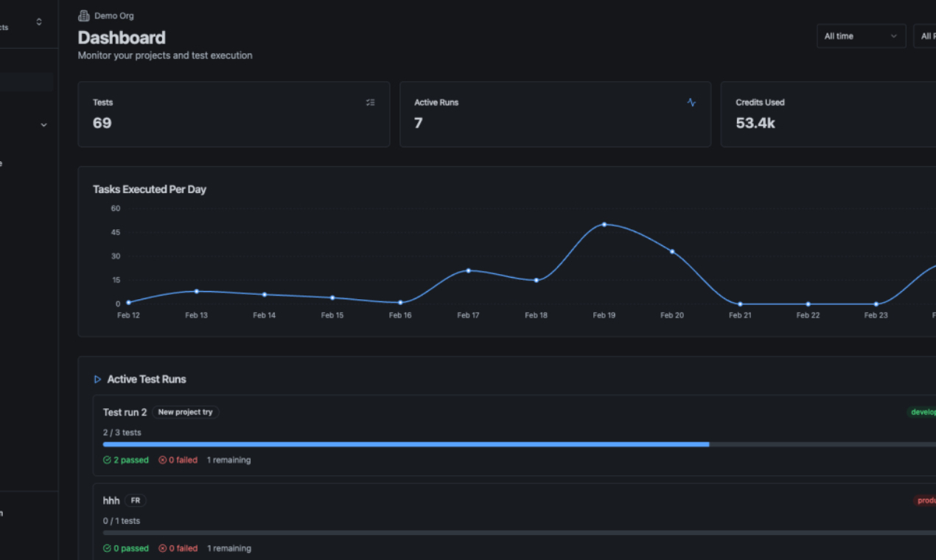This screenshot has height=560, width=936.
Task: Click the Feb 17 data point on chart
Action: point(468,270)
